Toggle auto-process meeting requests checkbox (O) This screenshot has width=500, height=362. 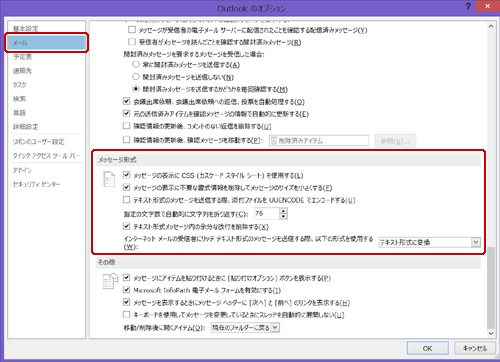[x=126, y=101]
